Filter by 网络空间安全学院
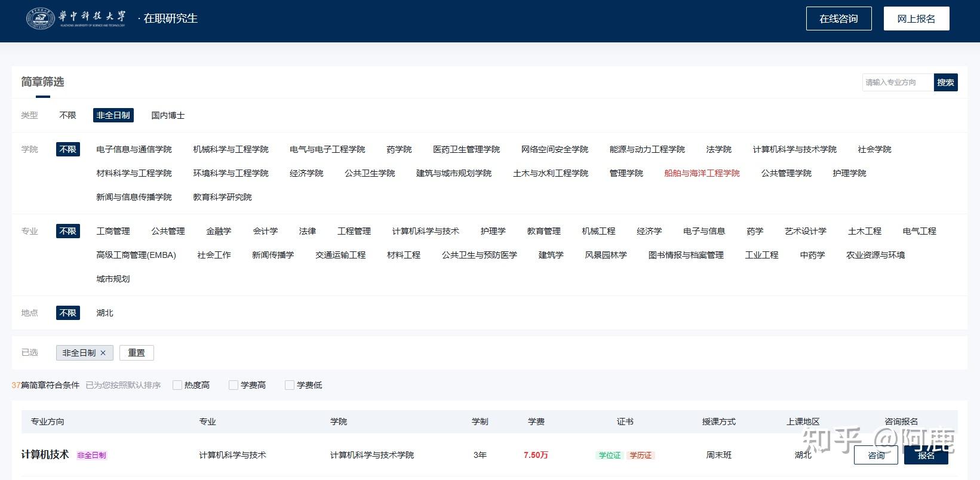 [x=555, y=149]
